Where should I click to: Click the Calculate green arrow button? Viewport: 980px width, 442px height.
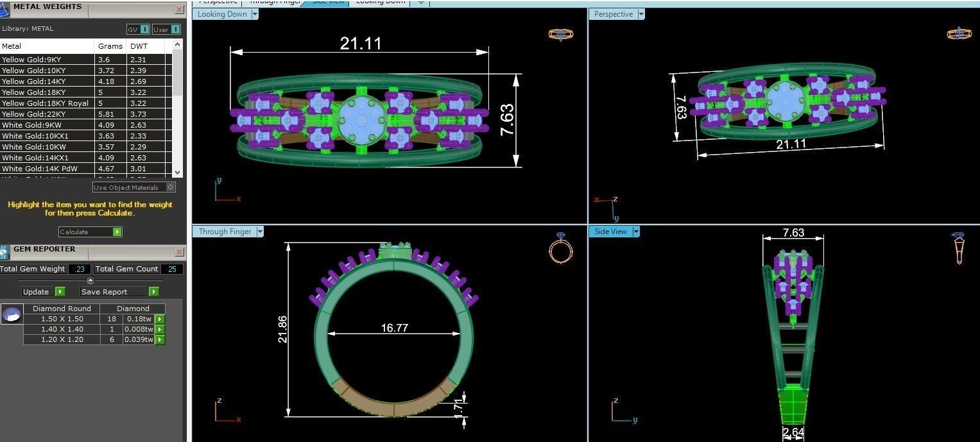point(117,232)
